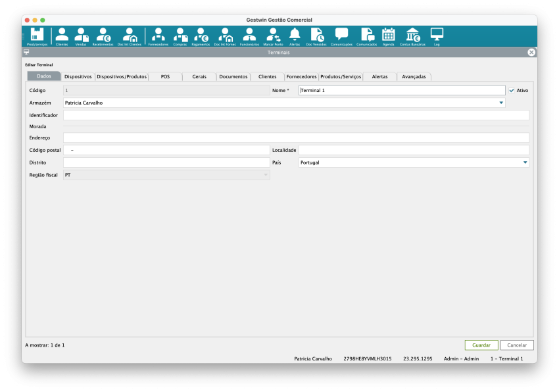This screenshot has height=392, width=559.
Task: Click the Vendas toolbar icon
Action: [81, 36]
